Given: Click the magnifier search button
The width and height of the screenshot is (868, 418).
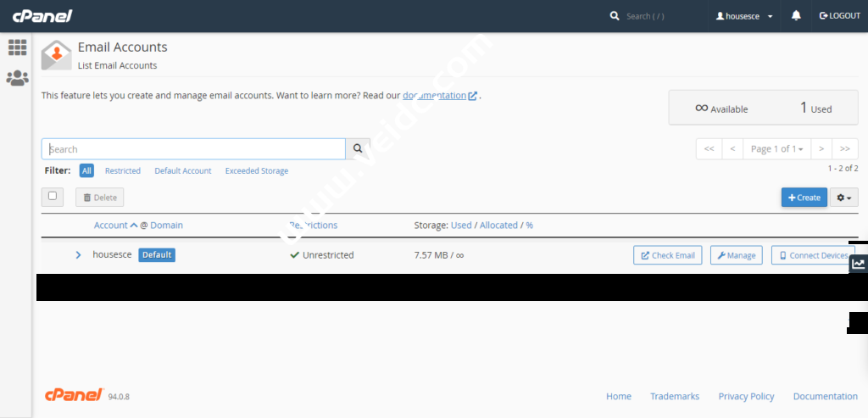Looking at the screenshot, I should [x=358, y=149].
